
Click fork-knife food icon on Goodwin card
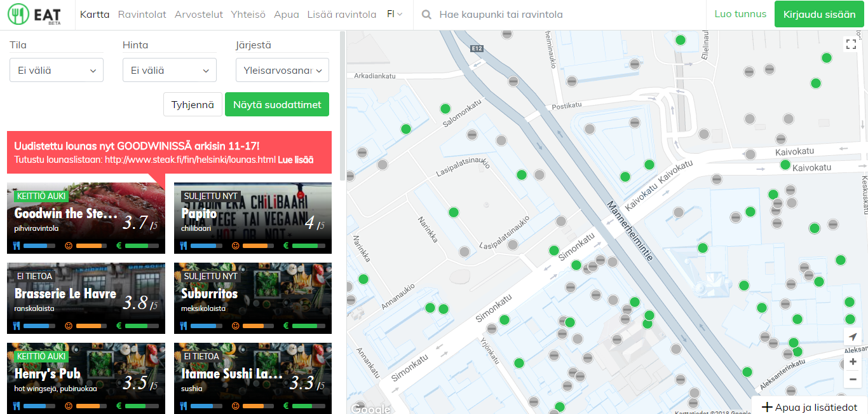tap(17, 245)
